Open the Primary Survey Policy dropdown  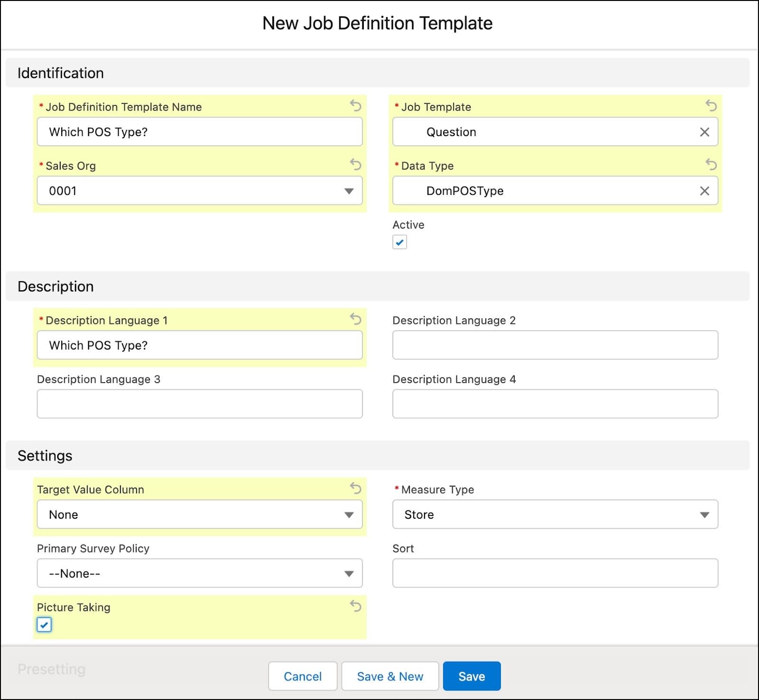200,573
